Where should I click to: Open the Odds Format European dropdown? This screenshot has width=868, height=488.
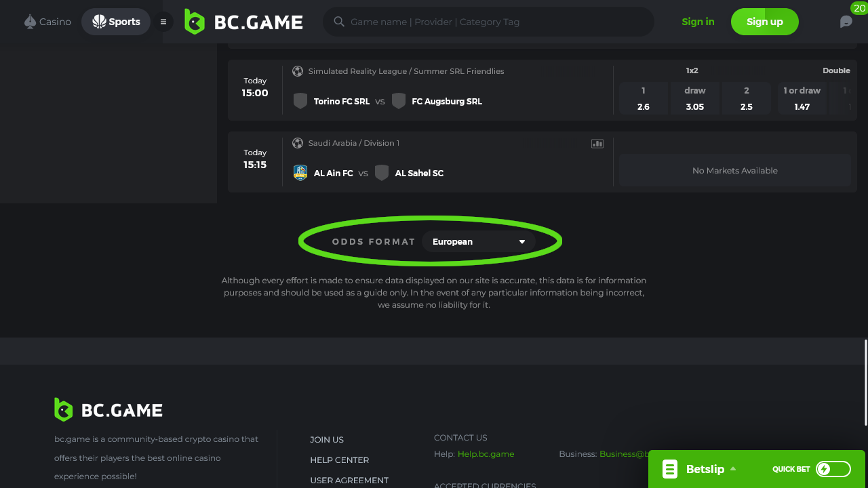[x=479, y=241]
